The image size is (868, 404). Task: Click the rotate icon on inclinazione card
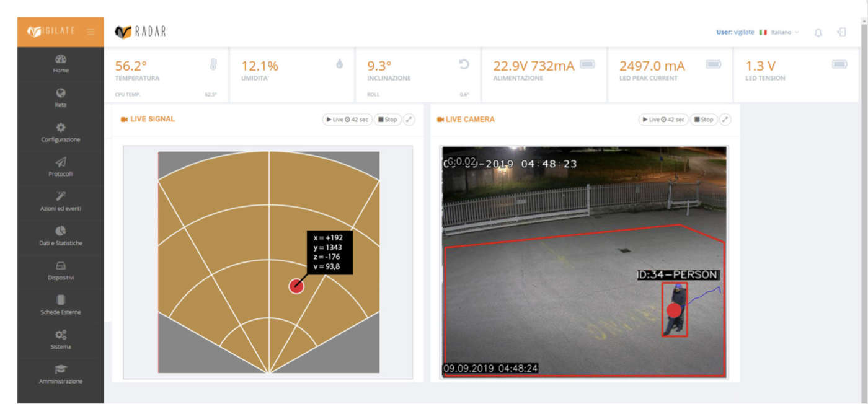coord(464,64)
